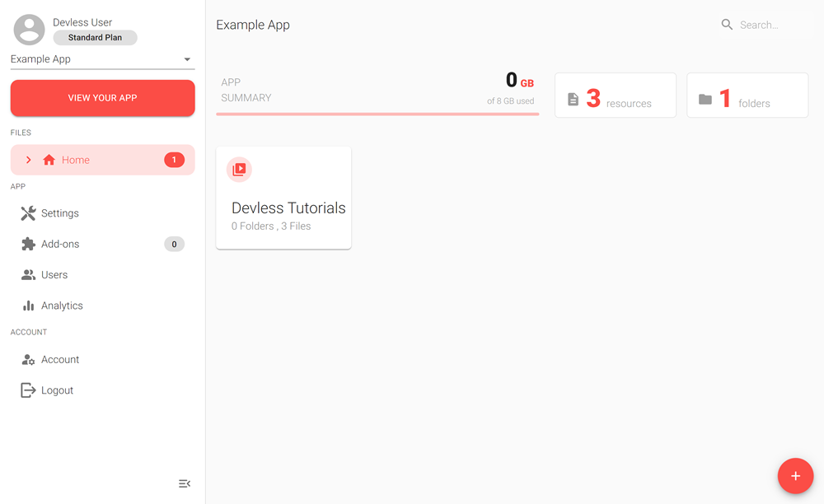824x504 pixels.
Task: Click the user avatar icon
Action: (x=30, y=30)
